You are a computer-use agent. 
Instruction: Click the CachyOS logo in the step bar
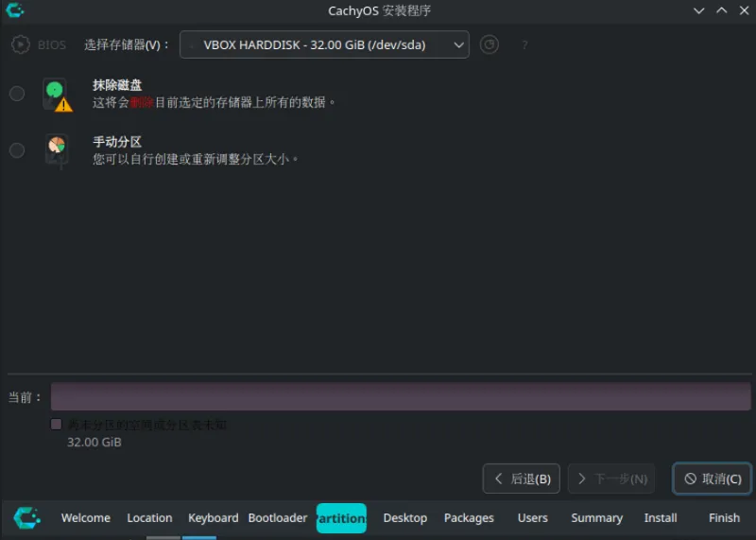(x=27, y=518)
